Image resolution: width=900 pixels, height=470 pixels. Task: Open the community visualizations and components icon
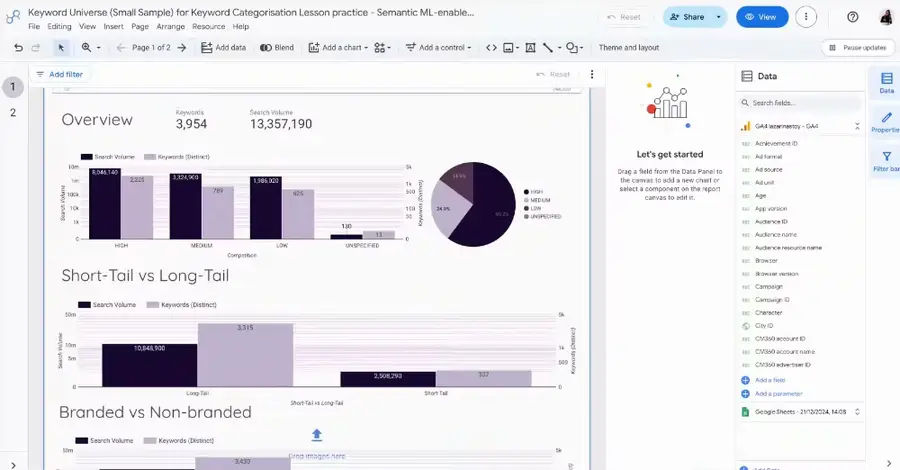coord(379,48)
